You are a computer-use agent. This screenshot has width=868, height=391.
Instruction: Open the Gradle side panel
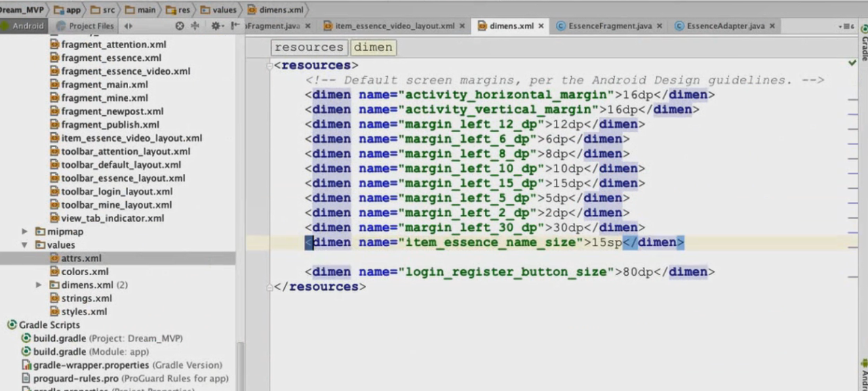(864, 47)
